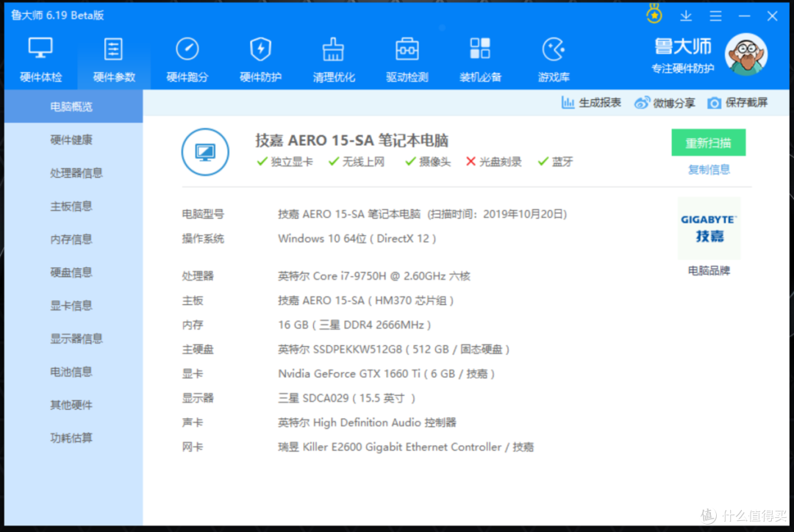This screenshot has height=532, width=794.
Task: Click the SSDPEKKW512G8 main disk value
Action: pos(393,349)
